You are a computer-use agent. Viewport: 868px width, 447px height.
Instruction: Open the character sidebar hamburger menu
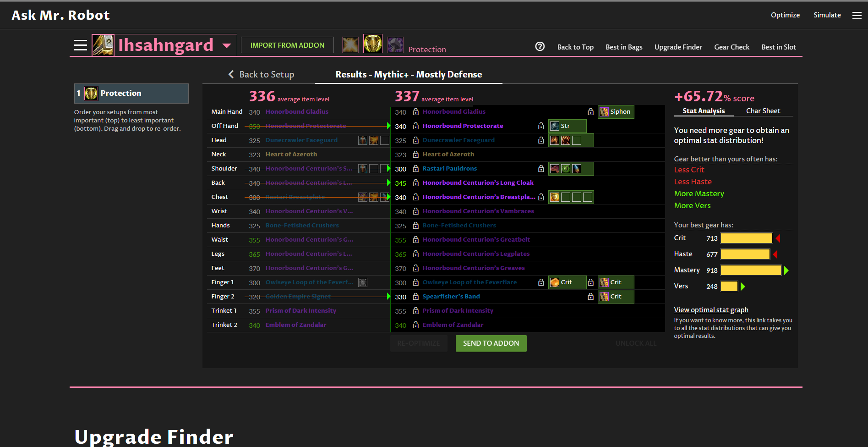[81, 45]
